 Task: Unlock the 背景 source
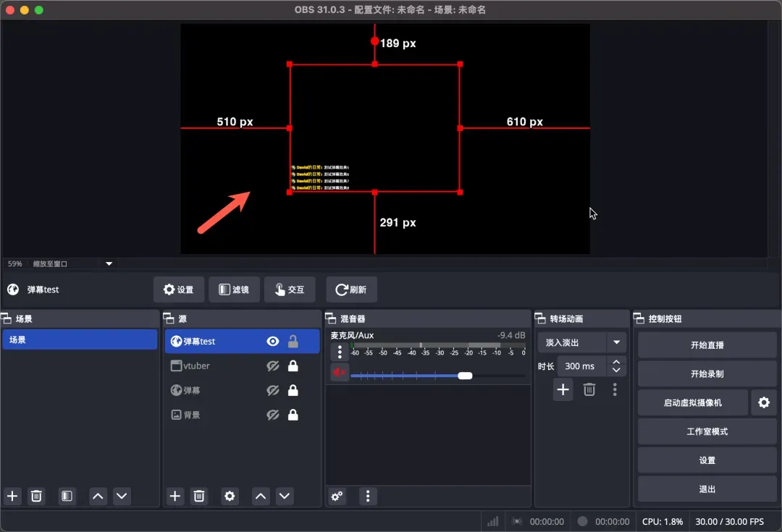[293, 415]
